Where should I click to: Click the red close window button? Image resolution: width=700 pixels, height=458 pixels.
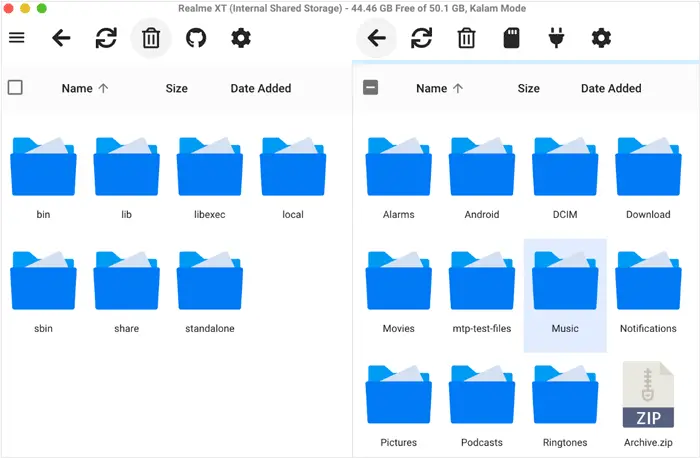8,8
